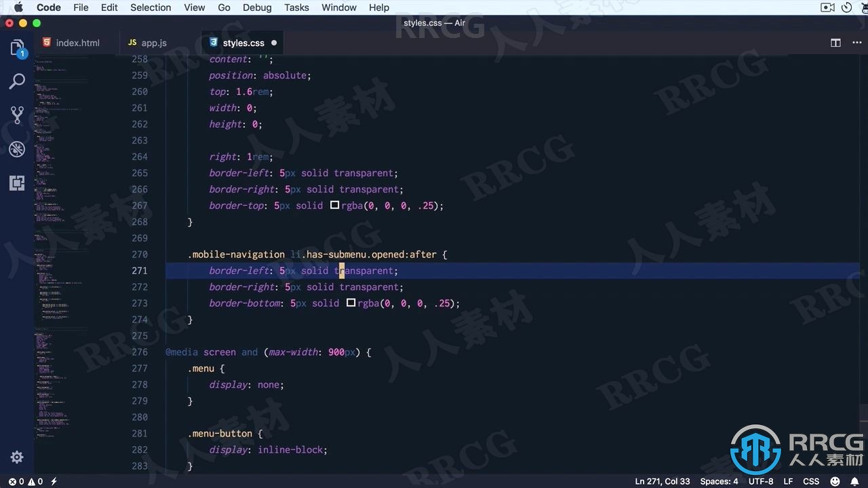Click the Time Machine menu bar icon
The height and width of the screenshot is (488, 868).
[847, 7]
